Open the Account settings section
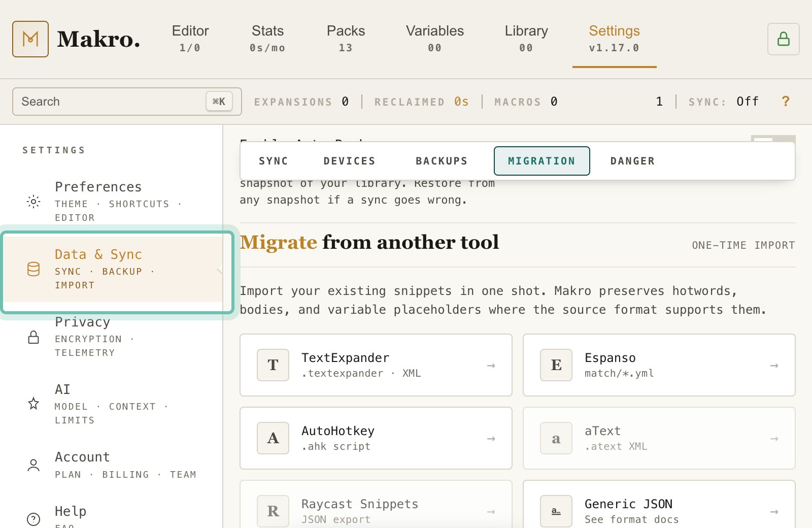The height and width of the screenshot is (528, 812). pos(112,466)
